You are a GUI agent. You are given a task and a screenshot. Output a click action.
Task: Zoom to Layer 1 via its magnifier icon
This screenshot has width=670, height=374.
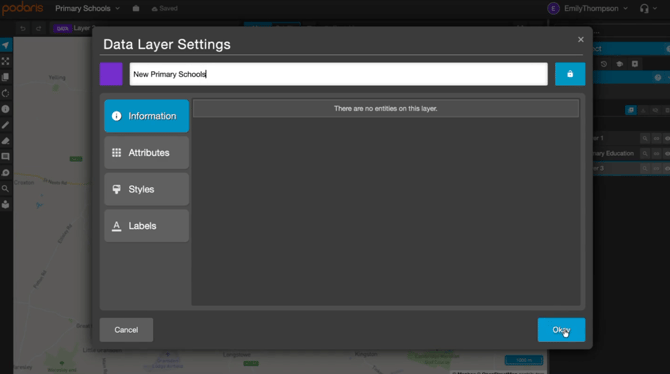645,138
